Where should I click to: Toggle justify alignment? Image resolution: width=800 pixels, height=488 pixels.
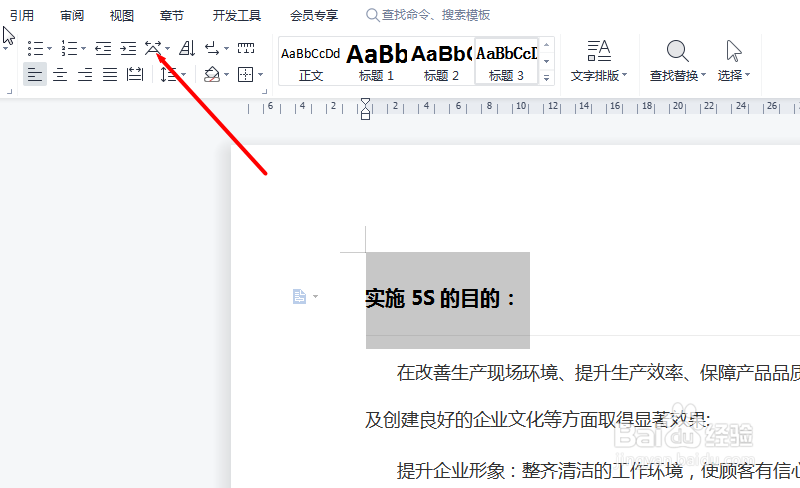(x=110, y=75)
